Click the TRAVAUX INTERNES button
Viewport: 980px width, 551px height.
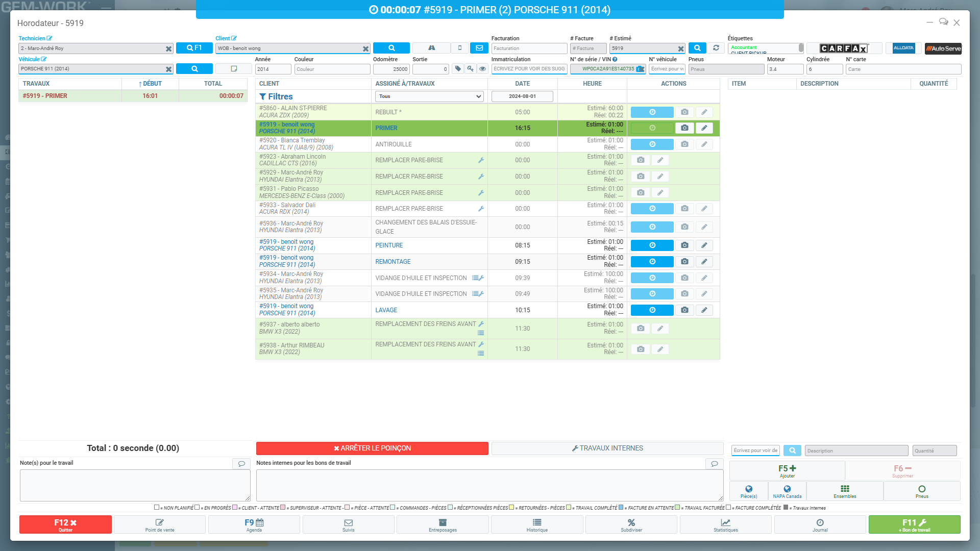(x=607, y=448)
